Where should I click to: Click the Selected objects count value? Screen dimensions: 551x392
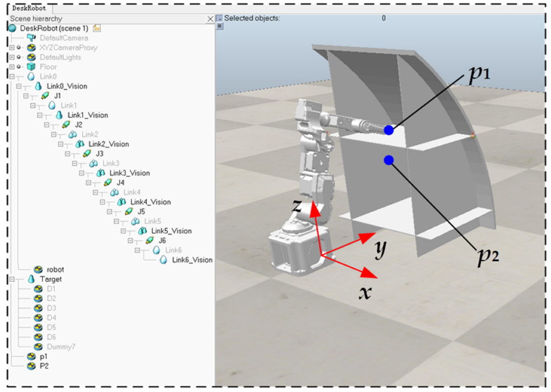384,18
